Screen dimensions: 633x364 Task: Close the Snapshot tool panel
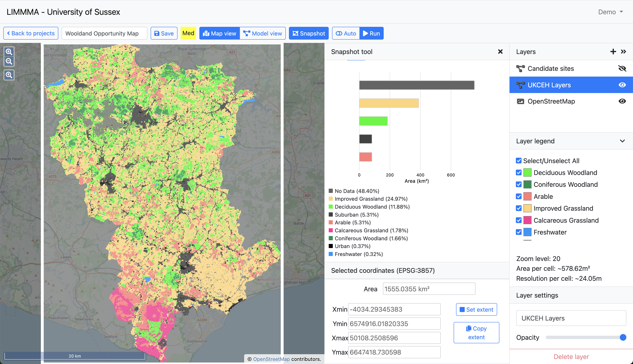500,51
